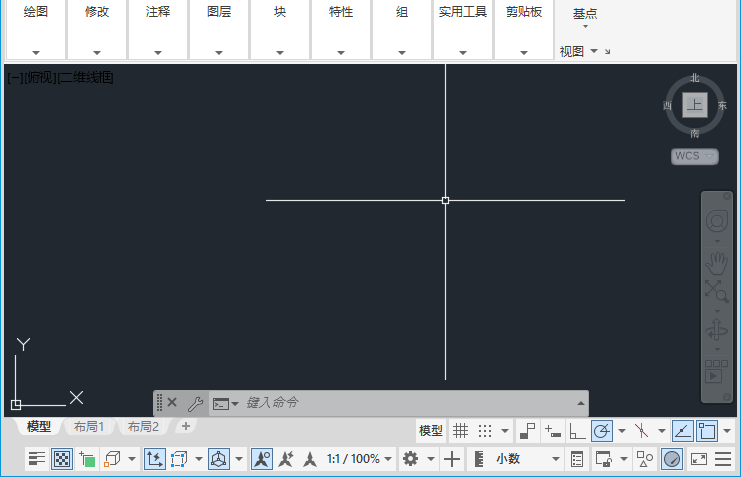This screenshot has width=741, height=477.
Task: Open the annotation scale 1:1 / 100% dropdown
Action: click(x=359, y=459)
